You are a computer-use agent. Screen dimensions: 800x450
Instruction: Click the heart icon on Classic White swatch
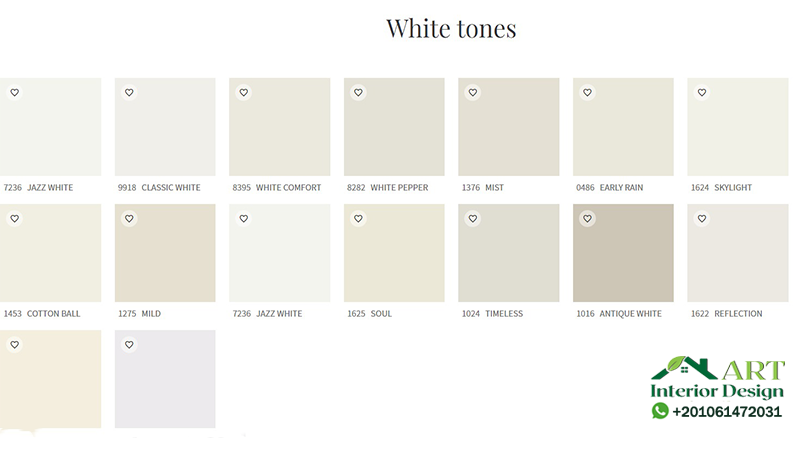(129, 93)
